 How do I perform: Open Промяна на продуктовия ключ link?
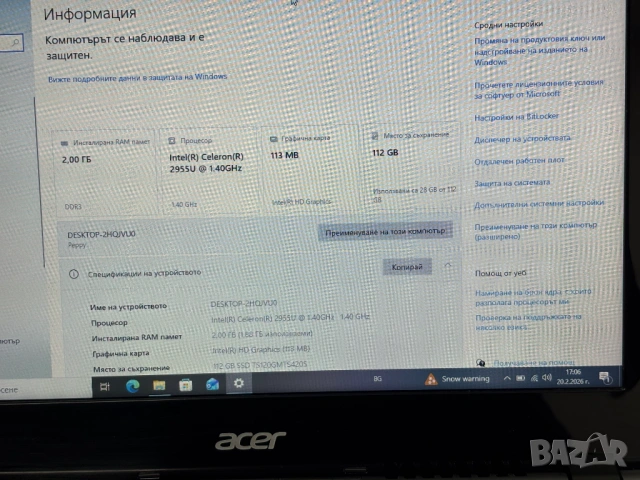coord(540,51)
